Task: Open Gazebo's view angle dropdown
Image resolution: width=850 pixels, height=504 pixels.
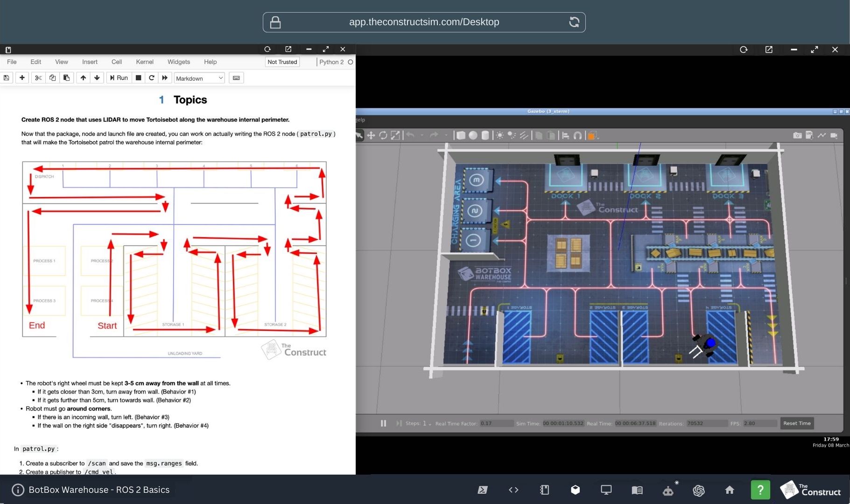Action: pos(592,135)
